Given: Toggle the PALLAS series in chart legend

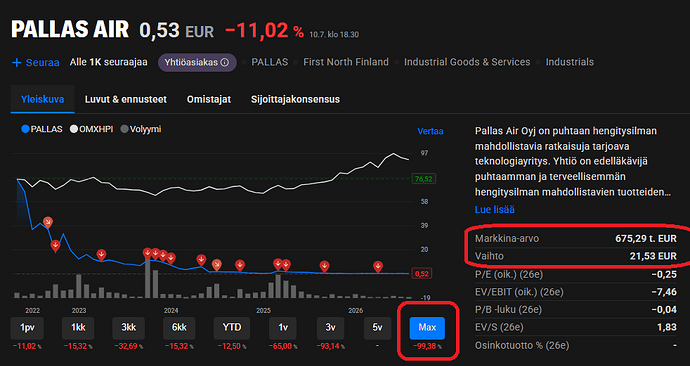Looking at the screenshot, I should coord(42,129).
